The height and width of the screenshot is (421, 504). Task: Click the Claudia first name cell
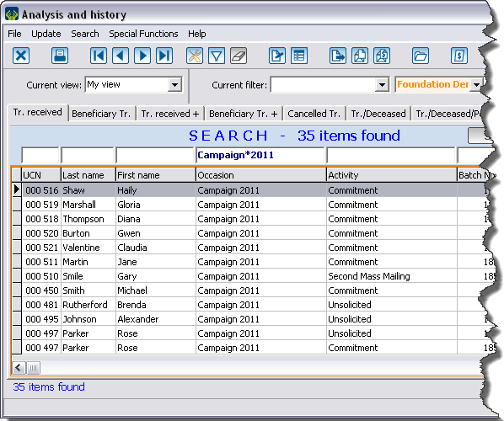pos(156,248)
